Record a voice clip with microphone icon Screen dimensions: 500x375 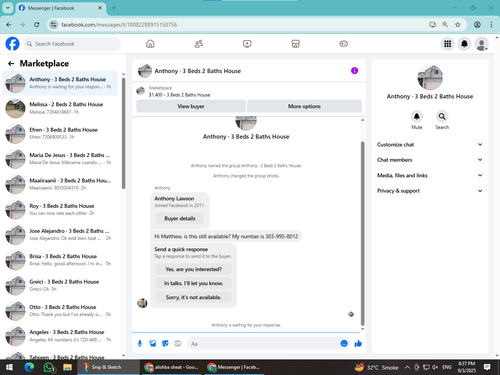[x=140, y=343]
